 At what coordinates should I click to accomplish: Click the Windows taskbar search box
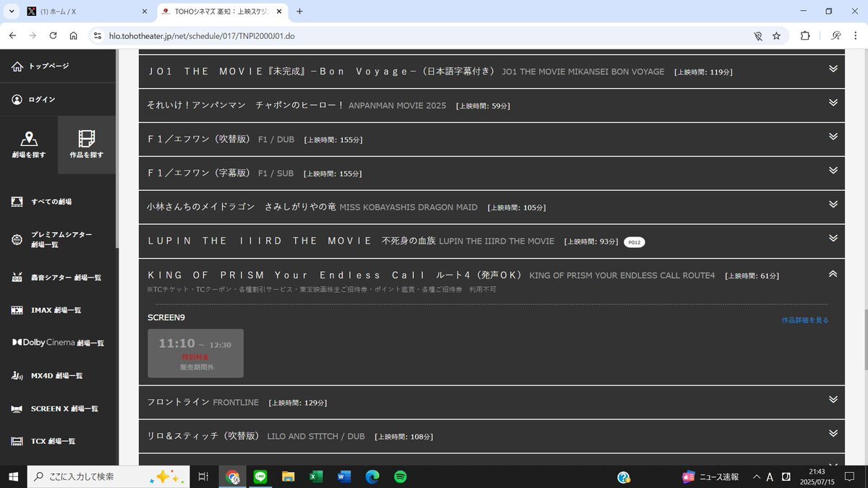pyautogui.click(x=107, y=477)
